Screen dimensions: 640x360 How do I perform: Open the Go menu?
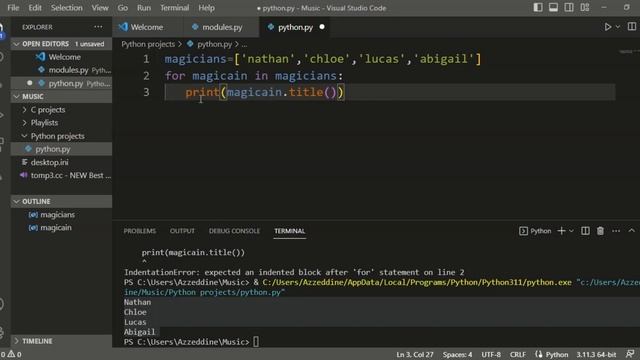122,8
